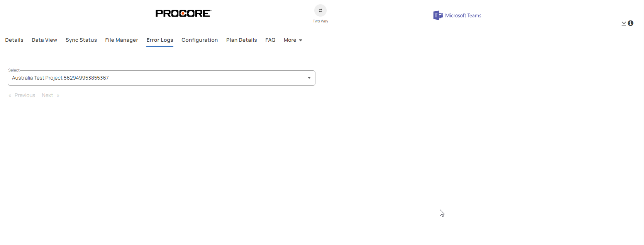
Task: Open the FAQ tab
Action: click(x=270, y=40)
